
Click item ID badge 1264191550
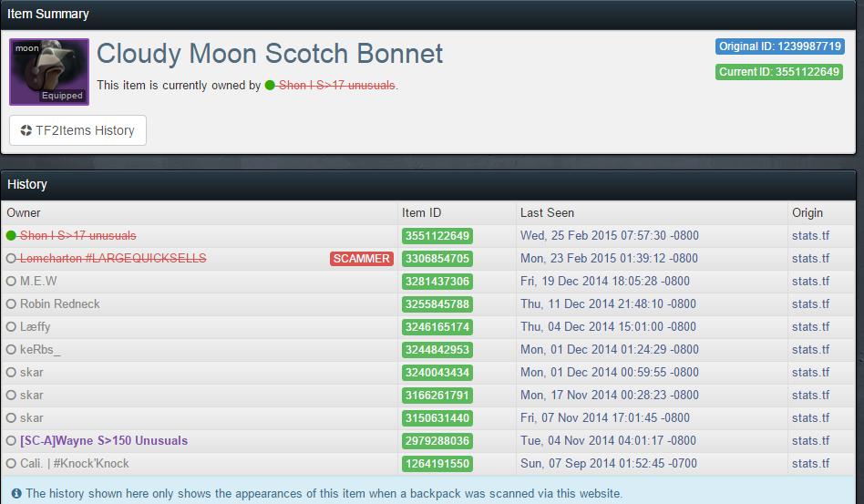(x=437, y=464)
